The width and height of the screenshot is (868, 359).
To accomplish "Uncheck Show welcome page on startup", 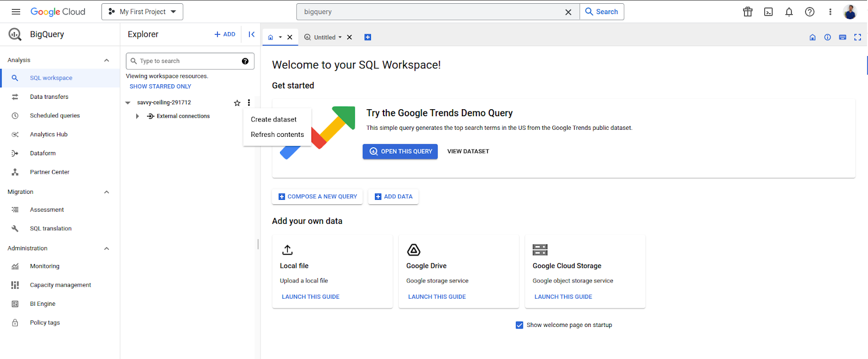I will 520,325.
